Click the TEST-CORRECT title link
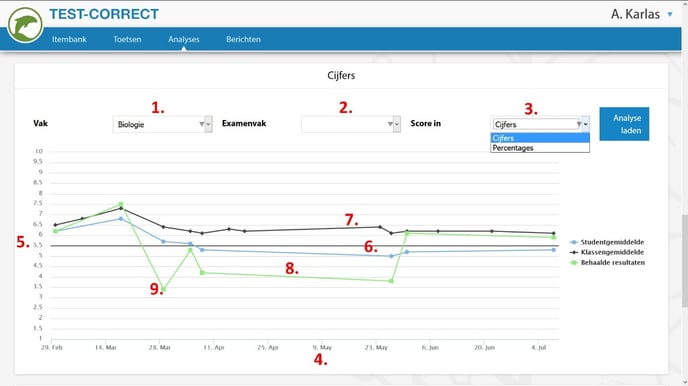Image resolution: width=688 pixels, height=386 pixels. pyautogui.click(x=104, y=14)
